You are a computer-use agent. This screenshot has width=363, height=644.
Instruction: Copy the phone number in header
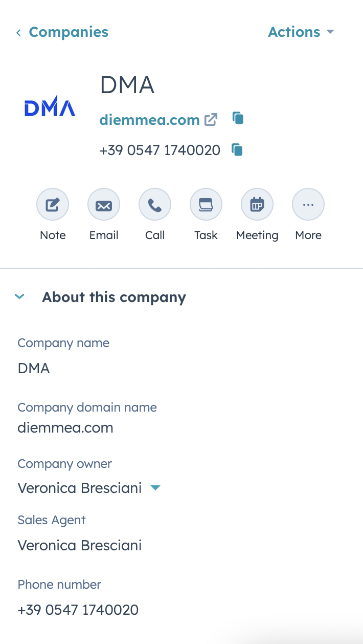237,149
